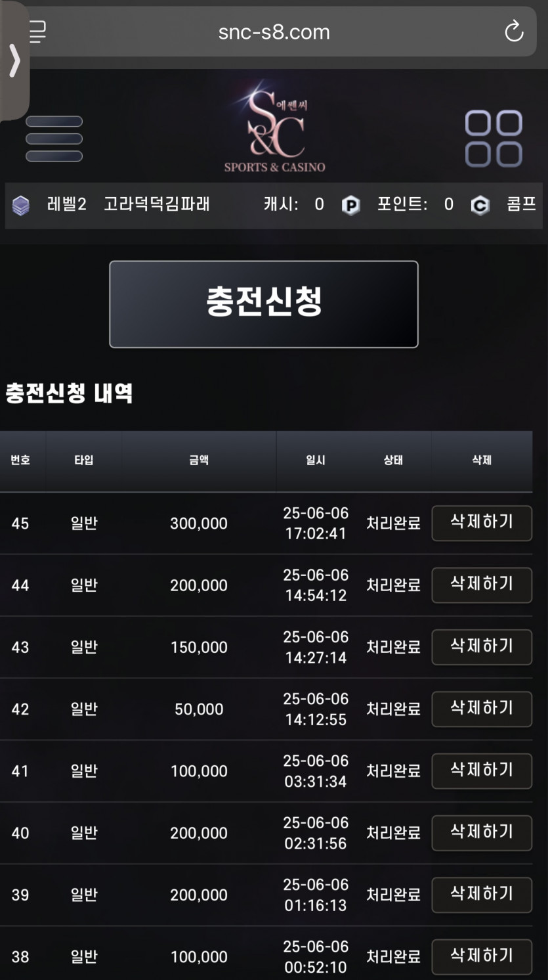Reload page with the refresh icon
This screenshot has height=980, width=548.
coord(514,32)
